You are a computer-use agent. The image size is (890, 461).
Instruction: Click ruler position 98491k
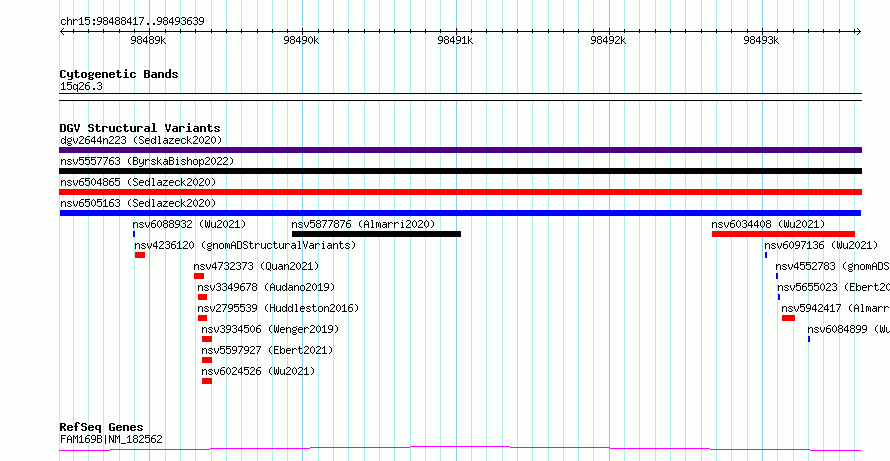(455, 40)
